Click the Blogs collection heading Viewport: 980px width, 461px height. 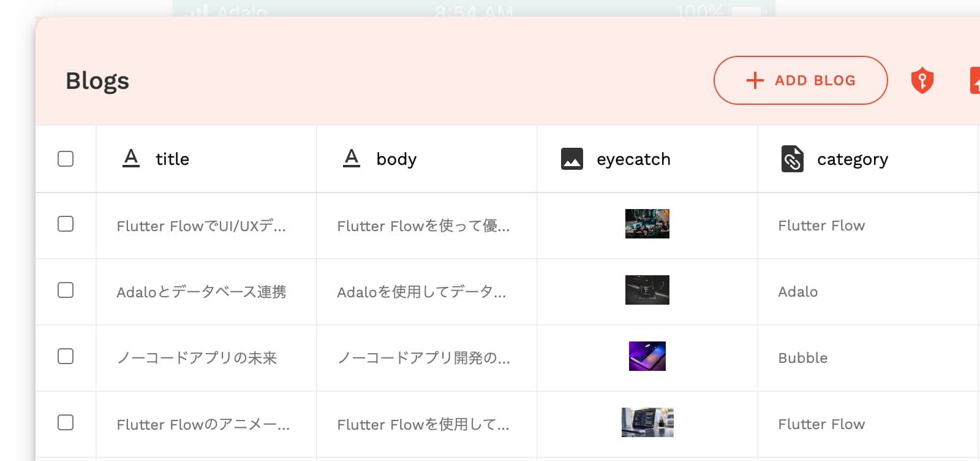97,81
